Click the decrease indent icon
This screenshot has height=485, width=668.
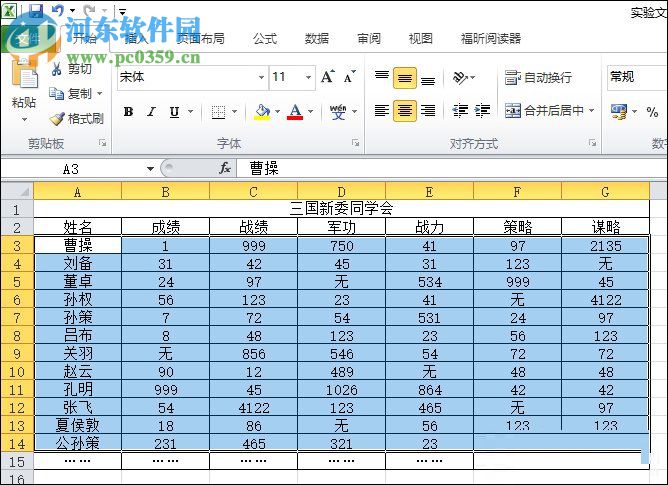[461, 111]
